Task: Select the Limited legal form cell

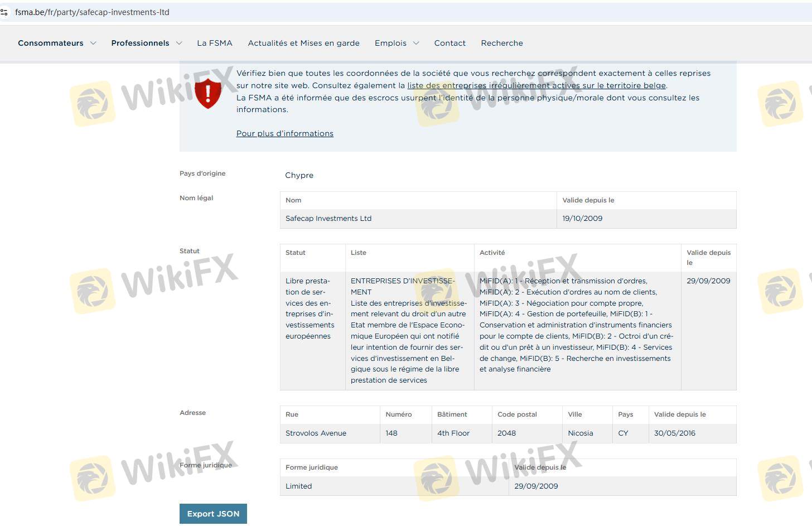Action: [394, 486]
